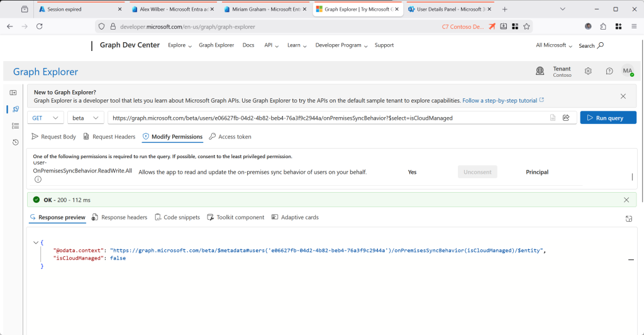The image size is (644, 335).
Task: Open the Response headers tab
Action: click(119, 217)
